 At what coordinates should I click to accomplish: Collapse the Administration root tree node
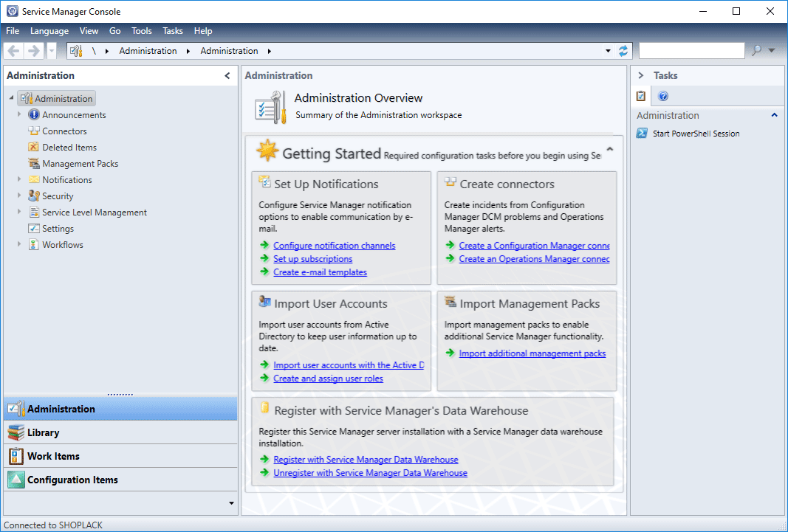tap(12, 98)
